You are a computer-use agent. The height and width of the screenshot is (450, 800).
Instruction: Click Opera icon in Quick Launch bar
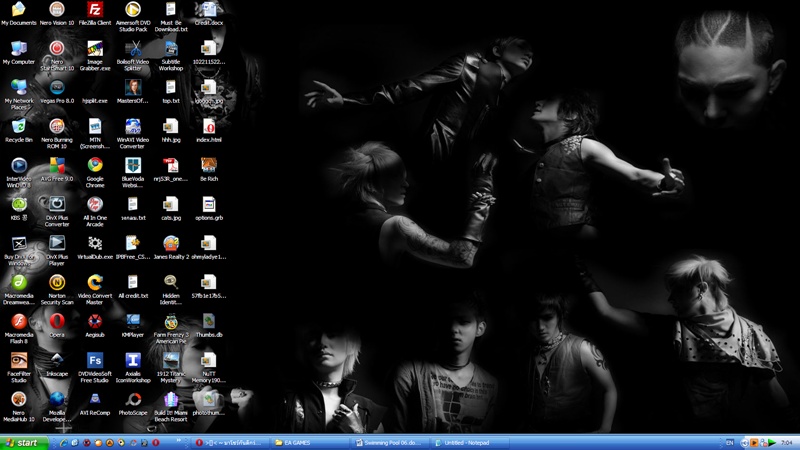click(x=156, y=443)
